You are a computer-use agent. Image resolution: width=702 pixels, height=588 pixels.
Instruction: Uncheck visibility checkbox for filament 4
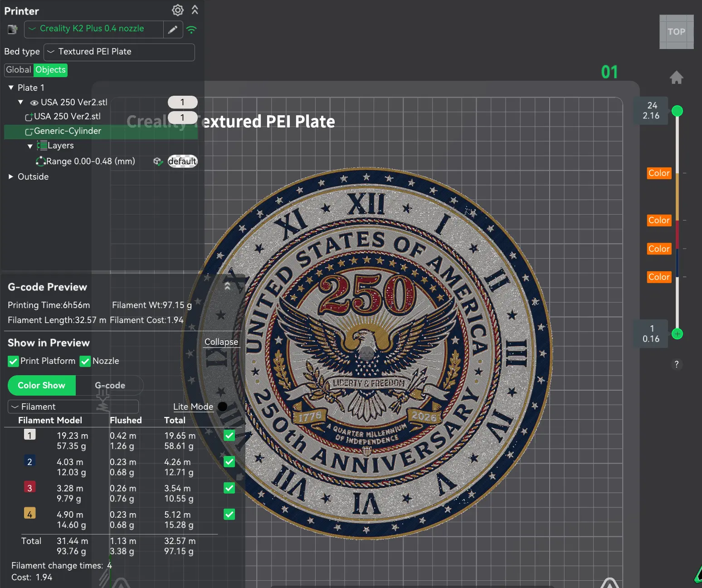tap(229, 514)
